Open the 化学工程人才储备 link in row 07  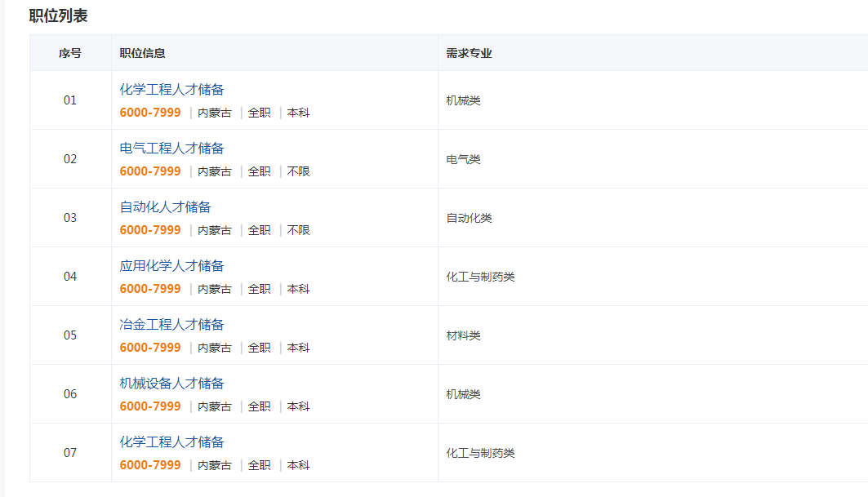(x=171, y=442)
